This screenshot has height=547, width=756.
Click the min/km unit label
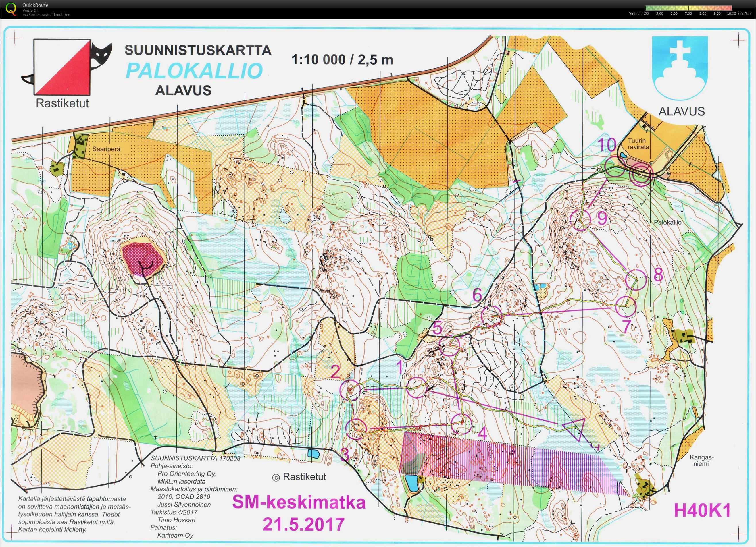pyautogui.click(x=744, y=14)
